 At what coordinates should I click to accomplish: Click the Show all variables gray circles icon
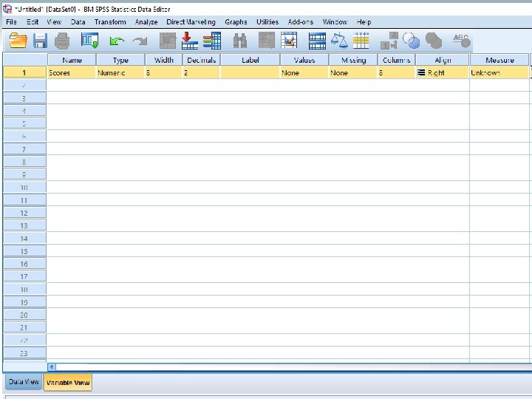[434, 41]
